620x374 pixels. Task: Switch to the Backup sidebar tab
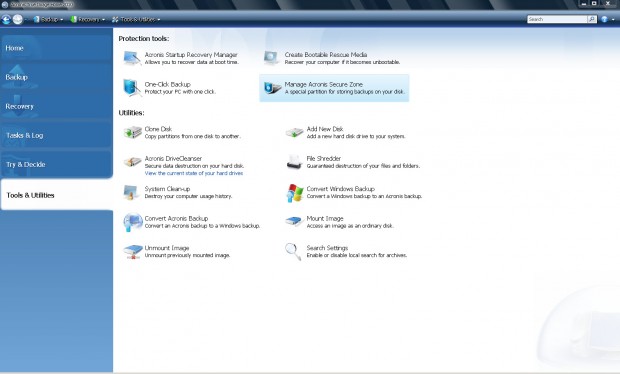pyautogui.click(x=57, y=77)
